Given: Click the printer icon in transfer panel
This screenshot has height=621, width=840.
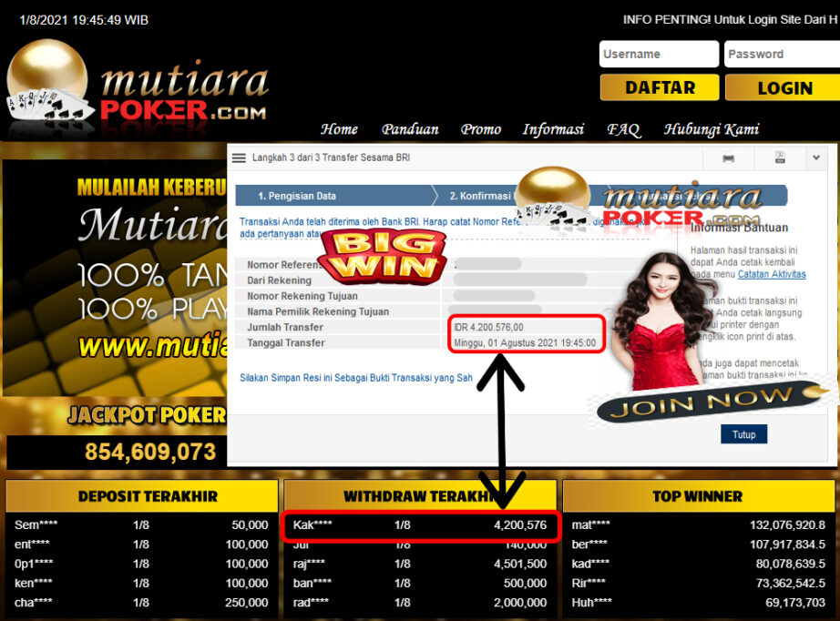Looking at the screenshot, I should click(x=729, y=158).
